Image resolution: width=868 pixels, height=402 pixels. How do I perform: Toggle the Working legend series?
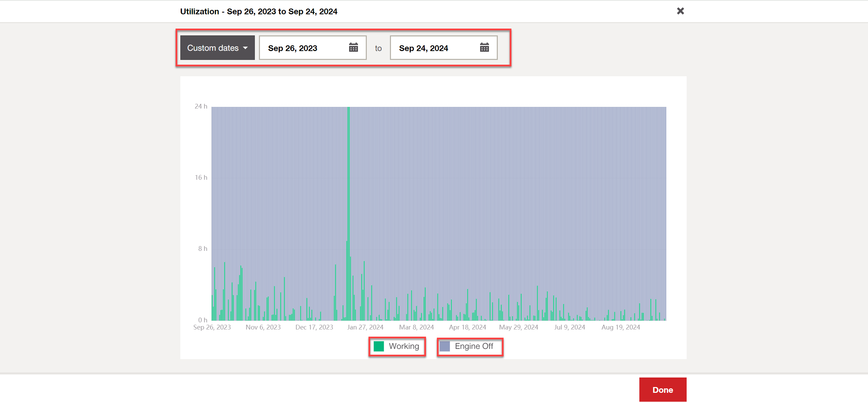point(397,347)
